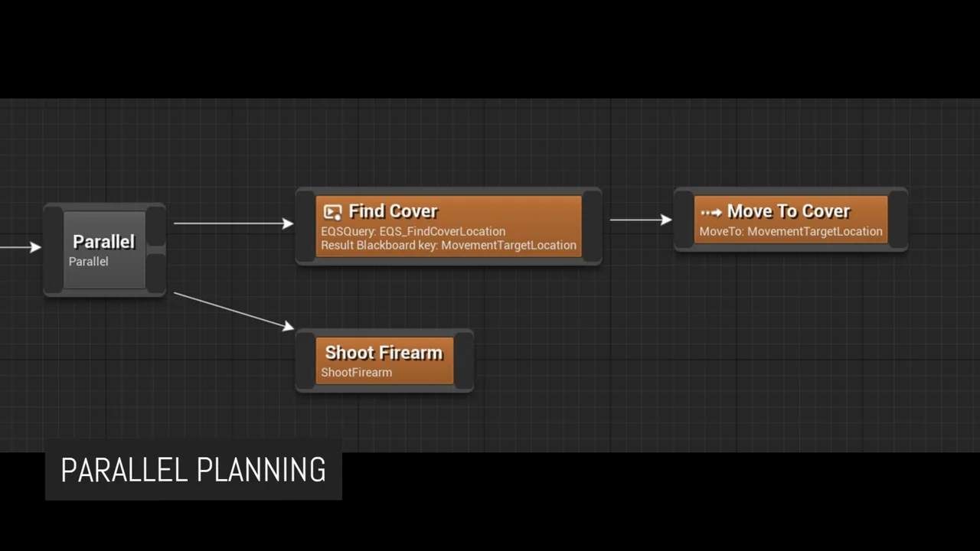The width and height of the screenshot is (980, 551).
Task: Click the dotted arrow icon on Move To Cover
Action: (711, 212)
